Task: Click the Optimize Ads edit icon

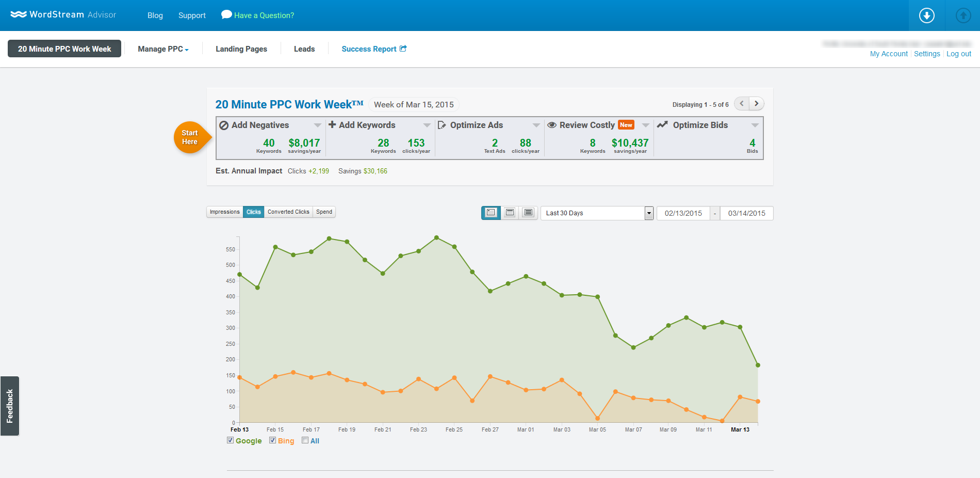Action: (x=442, y=125)
